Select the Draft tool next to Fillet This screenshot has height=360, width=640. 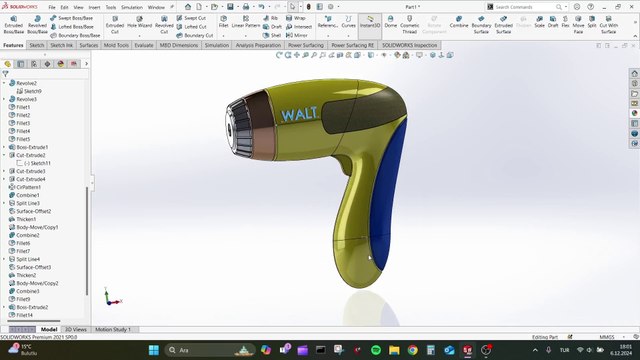pyautogui.click(x=272, y=27)
